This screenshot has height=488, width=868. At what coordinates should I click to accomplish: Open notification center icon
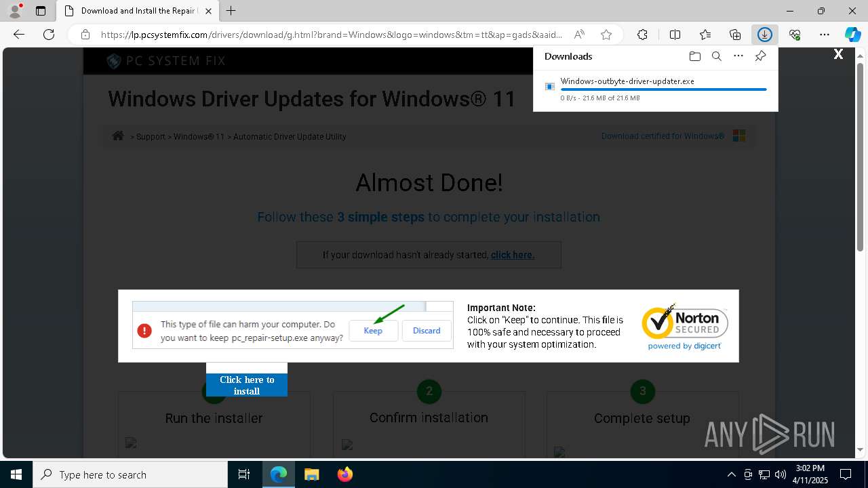pos(846,474)
